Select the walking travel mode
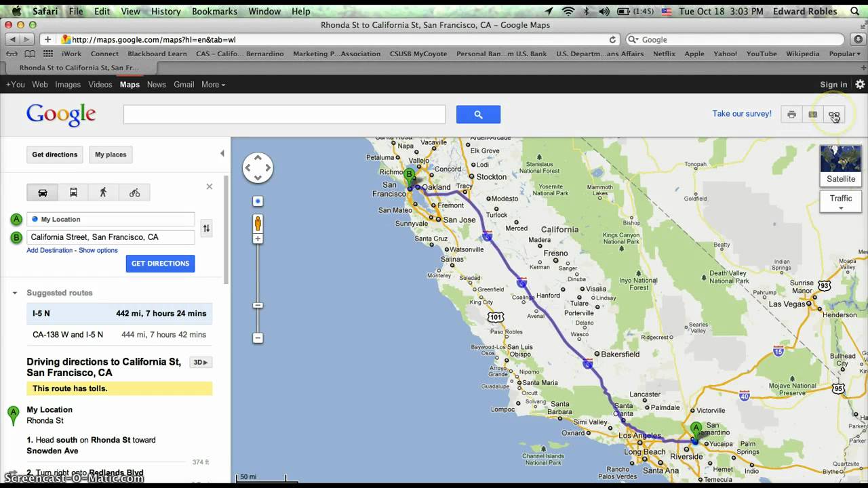The width and height of the screenshot is (868, 488). pyautogui.click(x=103, y=192)
